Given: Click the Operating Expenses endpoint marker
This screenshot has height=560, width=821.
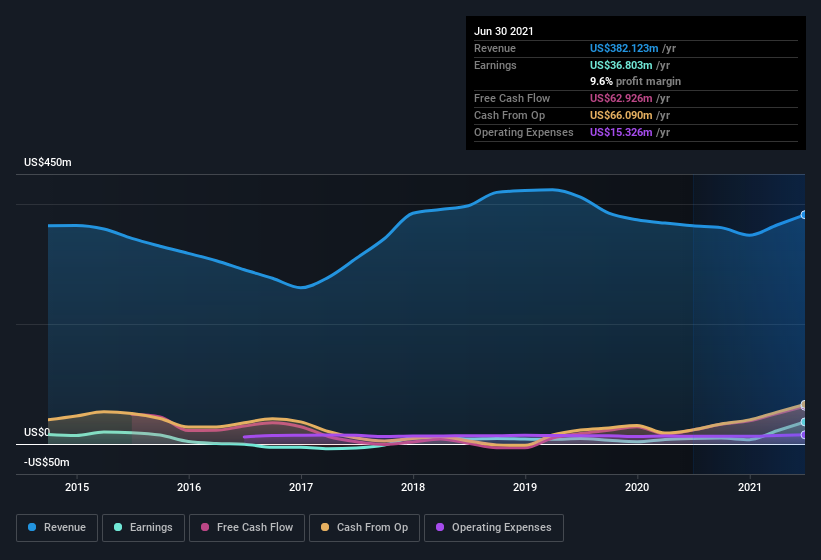Looking at the screenshot, I should (803, 434).
